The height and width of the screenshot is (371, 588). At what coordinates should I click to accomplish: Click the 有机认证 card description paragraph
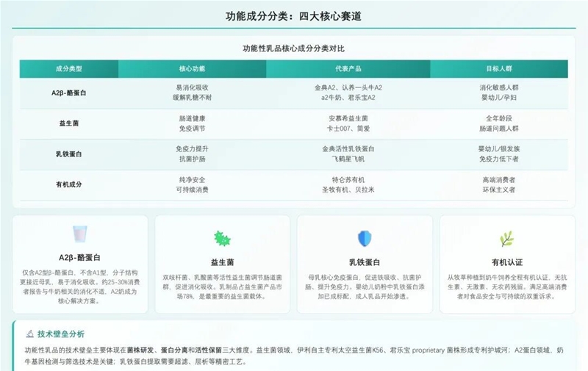(507, 287)
